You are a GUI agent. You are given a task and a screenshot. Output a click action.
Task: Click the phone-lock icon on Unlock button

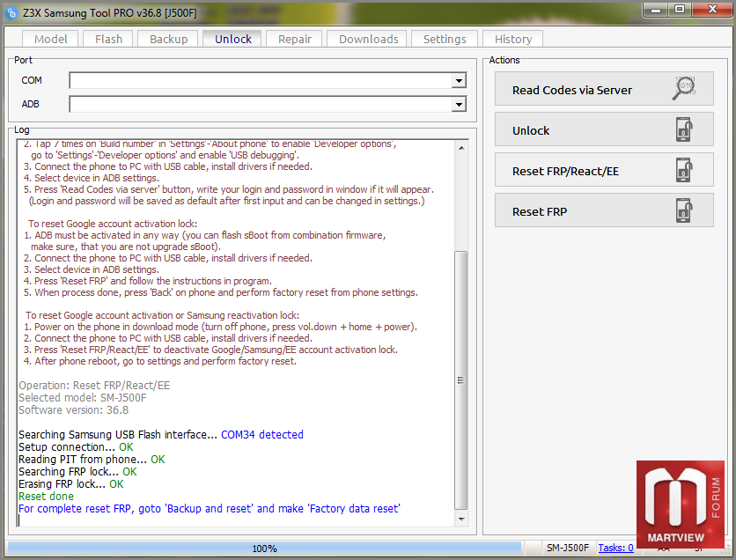684,129
